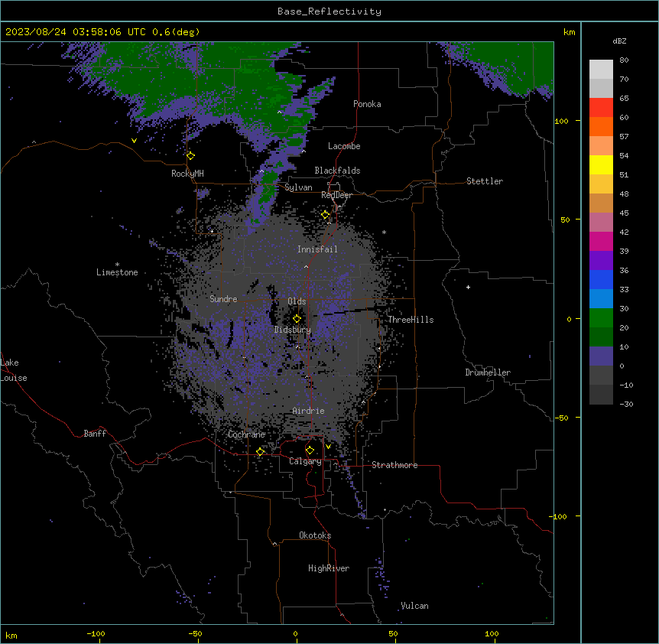Select the yellow diamond marker between Olds and Didsbury

click(297, 319)
